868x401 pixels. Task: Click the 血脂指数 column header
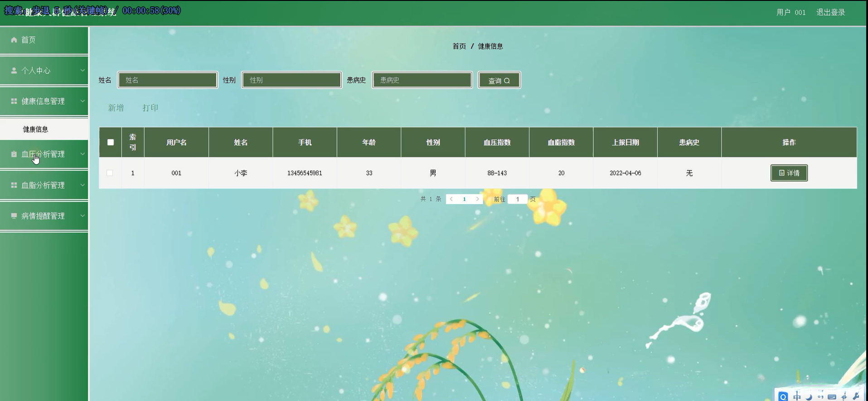(561, 142)
